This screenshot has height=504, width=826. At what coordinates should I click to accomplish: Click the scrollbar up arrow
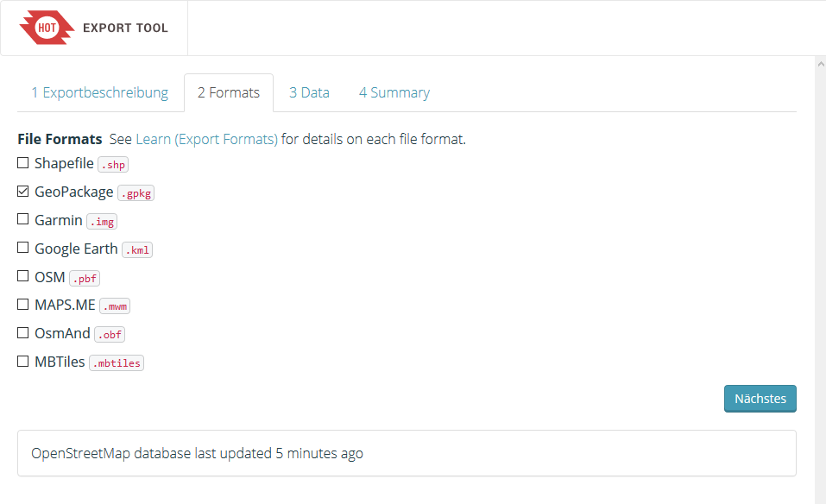click(x=820, y=64)
